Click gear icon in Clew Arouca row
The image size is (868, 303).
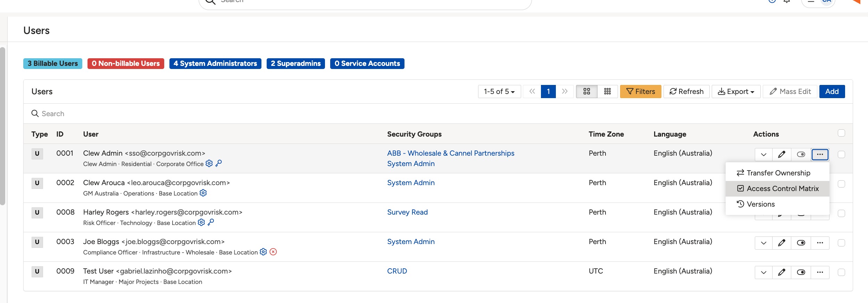(203, 193)
